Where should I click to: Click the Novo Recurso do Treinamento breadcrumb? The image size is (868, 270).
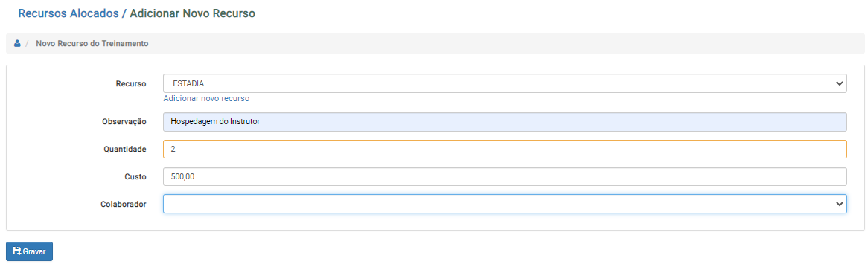click(x=92, y=43)
